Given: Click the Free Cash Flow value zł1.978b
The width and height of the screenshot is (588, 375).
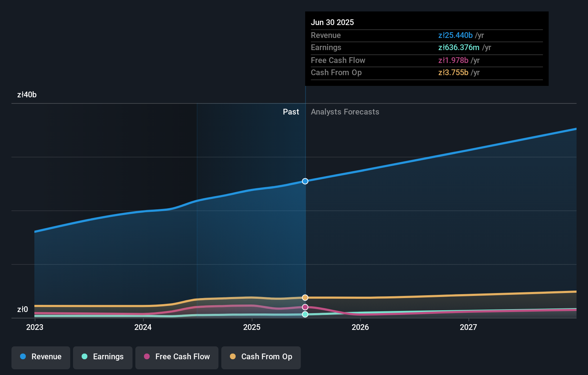Looking at the screenshot, I should [x=453, y=60].
